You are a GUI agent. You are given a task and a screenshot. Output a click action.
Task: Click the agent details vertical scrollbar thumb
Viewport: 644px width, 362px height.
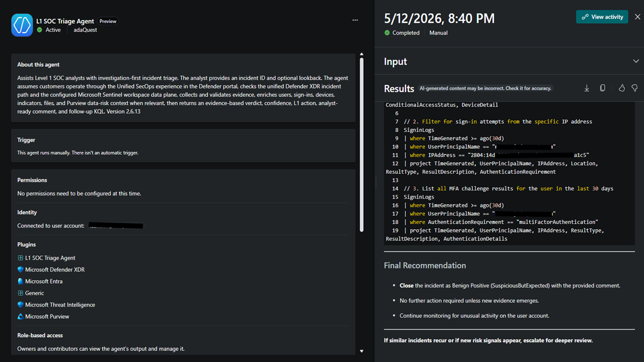click(x=361, y=145)
